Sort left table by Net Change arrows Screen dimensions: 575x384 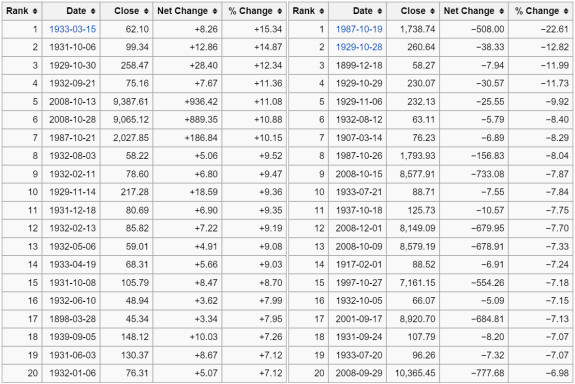coord(215,11)
